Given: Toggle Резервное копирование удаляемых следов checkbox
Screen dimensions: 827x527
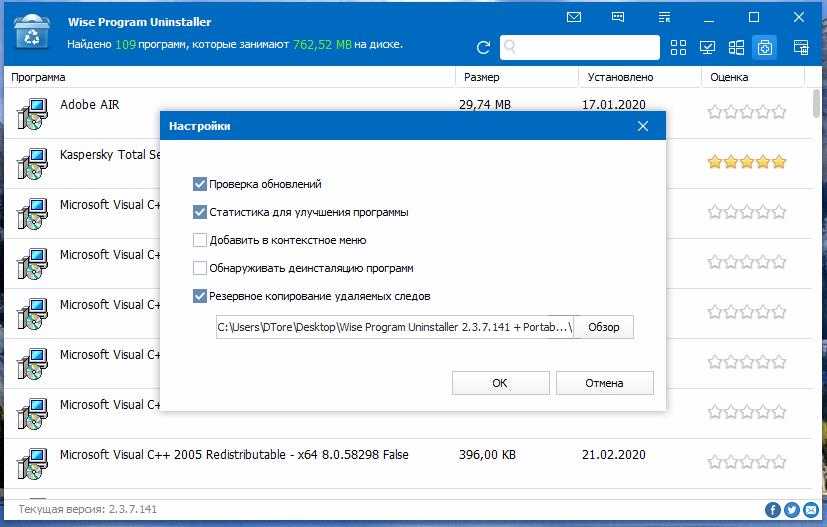Looking at the screenshot, I should coord(199,296).
